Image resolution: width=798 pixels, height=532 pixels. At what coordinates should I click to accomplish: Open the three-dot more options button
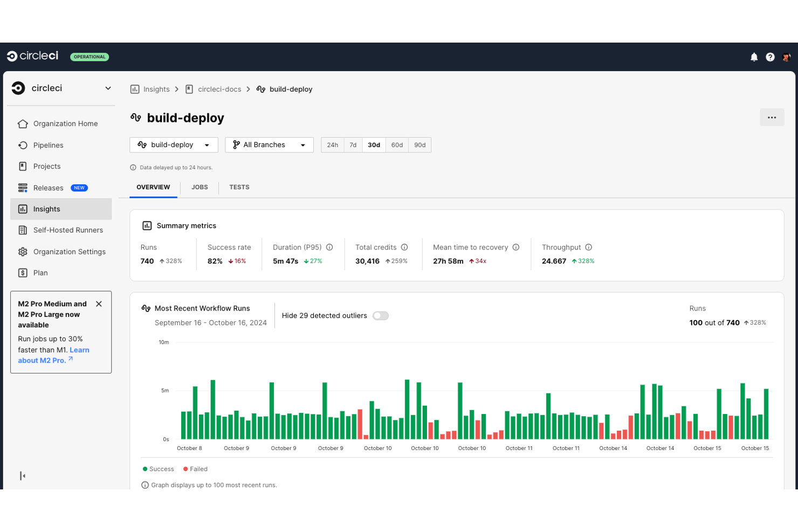[772, 118]
